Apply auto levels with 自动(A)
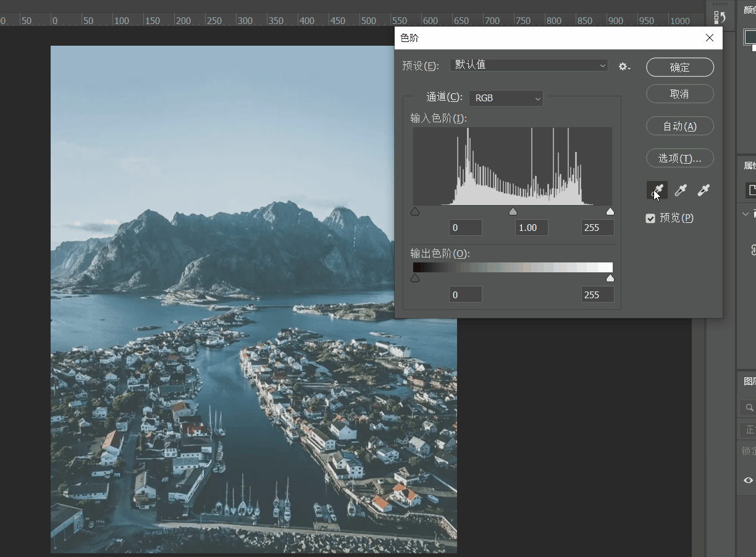 click(680, 126)
